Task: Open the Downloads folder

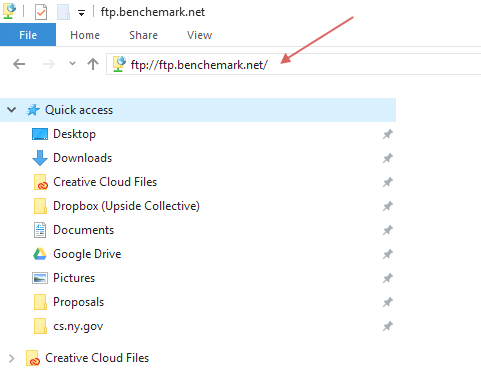Action: (x=82, y=158)
